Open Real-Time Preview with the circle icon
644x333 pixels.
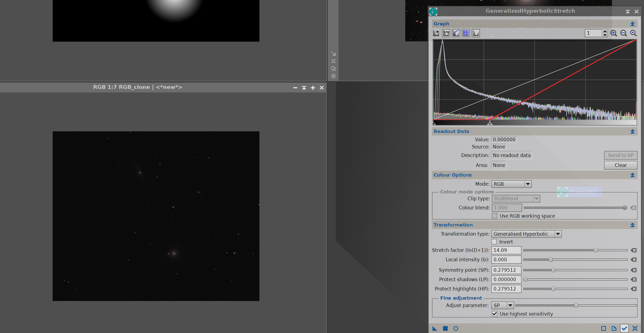pyautogui.click(x=456, y=329)
